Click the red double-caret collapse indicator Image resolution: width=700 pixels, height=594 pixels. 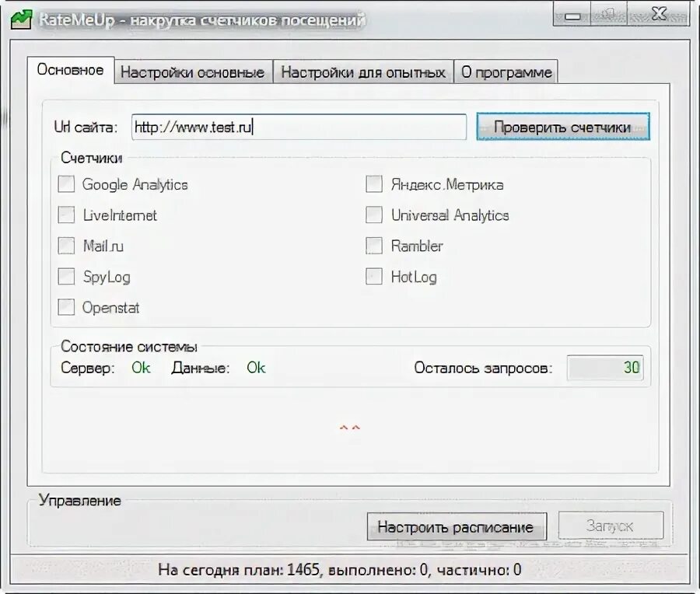click(349, 428)
